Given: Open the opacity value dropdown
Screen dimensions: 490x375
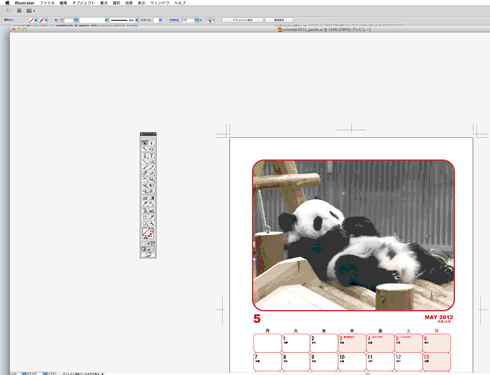Looking at the screenshot, I should tap(197, 20).
